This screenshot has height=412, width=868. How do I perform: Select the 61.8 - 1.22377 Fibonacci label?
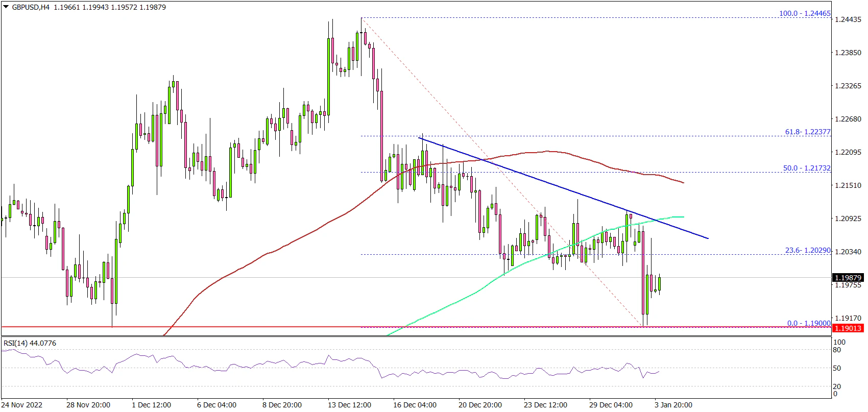point(807,132)
